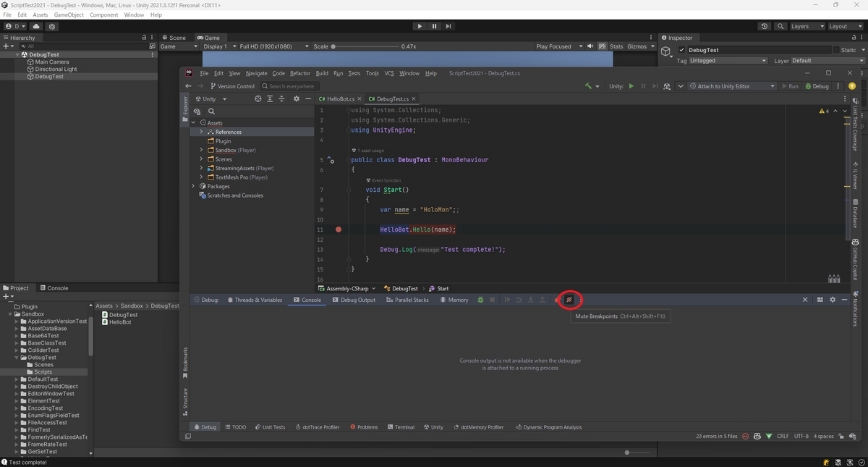
Task: Click the Unity global search magnifier icon
Action: pos(780,26)
